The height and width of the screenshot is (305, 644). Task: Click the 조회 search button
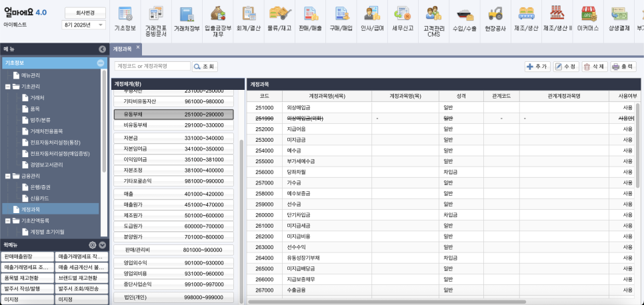205,67
